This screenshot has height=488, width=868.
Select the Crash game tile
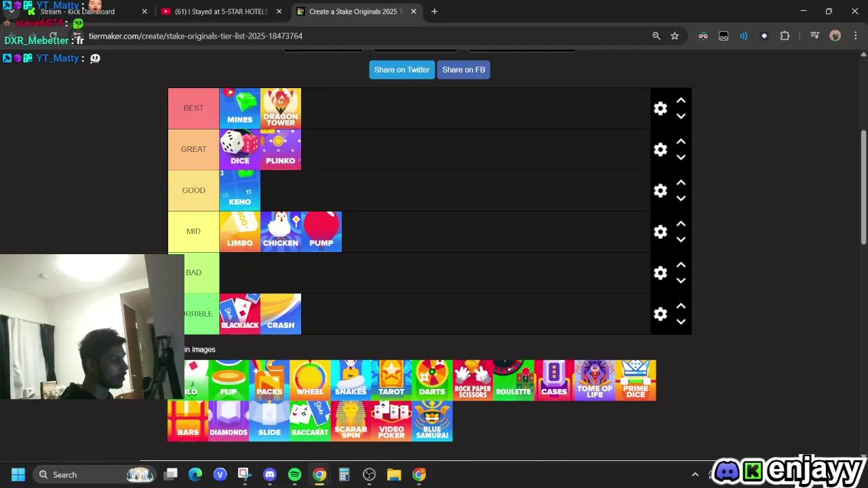coord(281,314)
